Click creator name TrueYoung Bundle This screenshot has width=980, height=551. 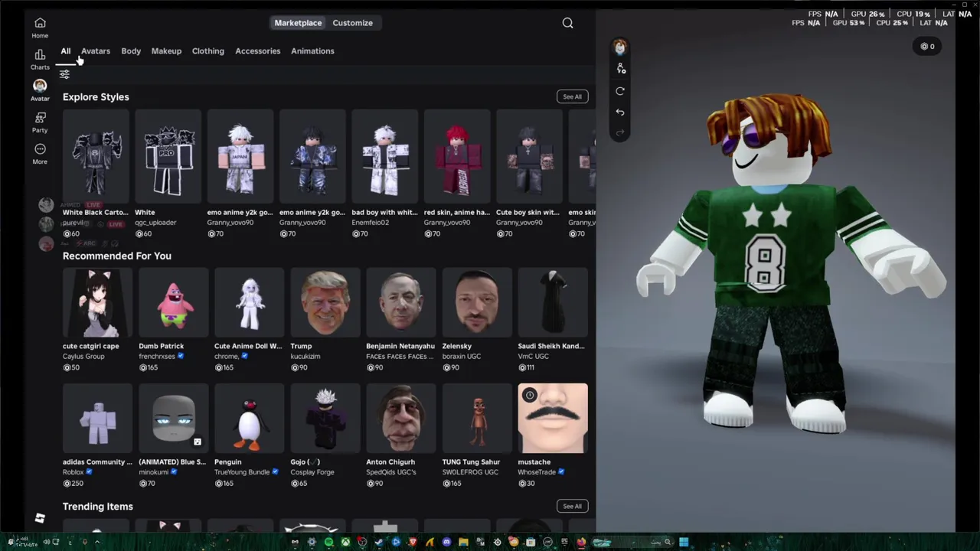(x=242, y=472)
